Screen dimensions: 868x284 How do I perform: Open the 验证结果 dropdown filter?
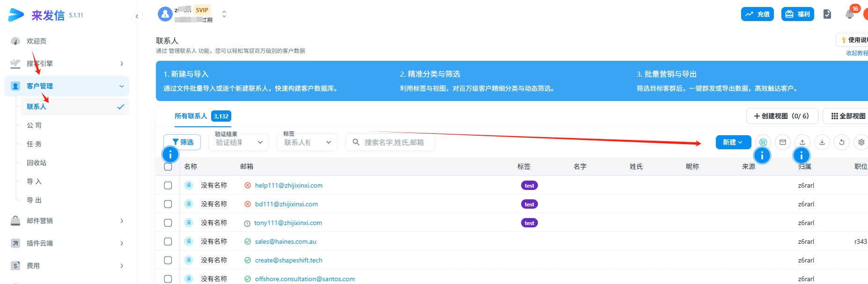coord(239,142)
